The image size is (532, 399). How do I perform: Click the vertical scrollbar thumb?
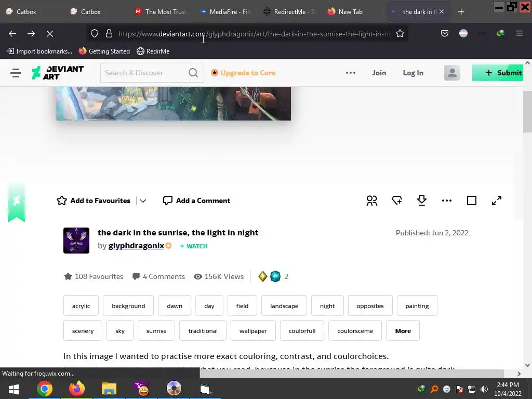pyautogui.click(x=527, y=112)
